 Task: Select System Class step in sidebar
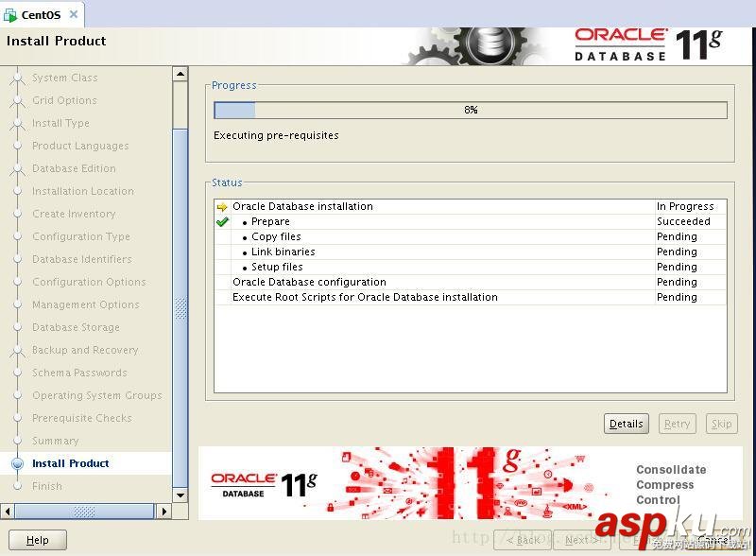[x=64, y=78]
